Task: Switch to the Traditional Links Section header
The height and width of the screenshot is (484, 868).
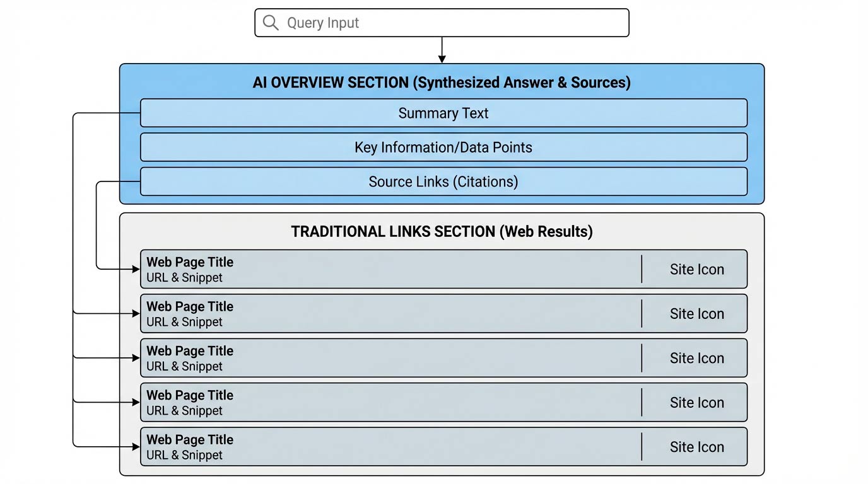Action: pos(441,231)
